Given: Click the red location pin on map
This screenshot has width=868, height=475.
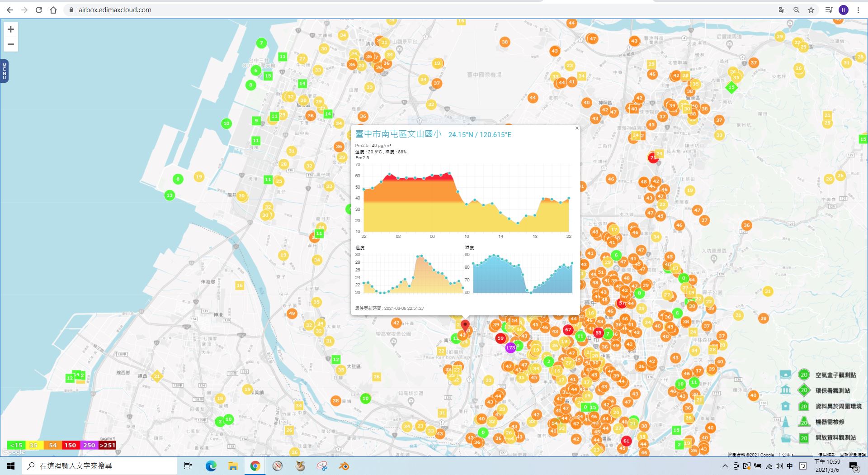Looking at the screenshot, I should point(465,326).
